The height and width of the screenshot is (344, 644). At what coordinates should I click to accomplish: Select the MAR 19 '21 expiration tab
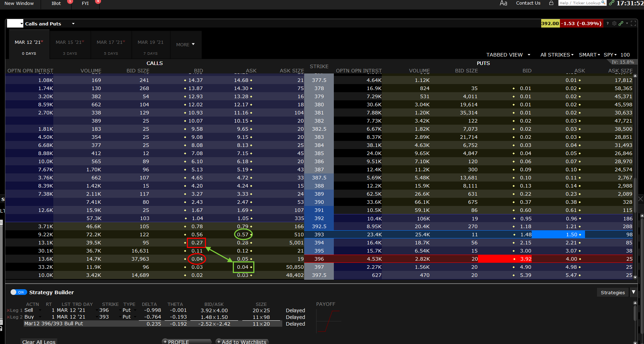[151, 45]
